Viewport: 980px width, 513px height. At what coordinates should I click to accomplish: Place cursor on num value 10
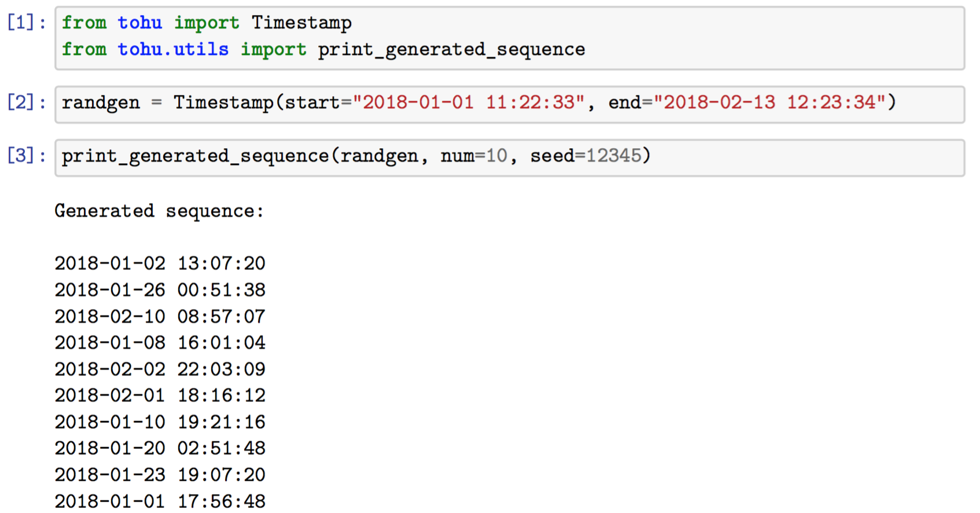(496, 156)
